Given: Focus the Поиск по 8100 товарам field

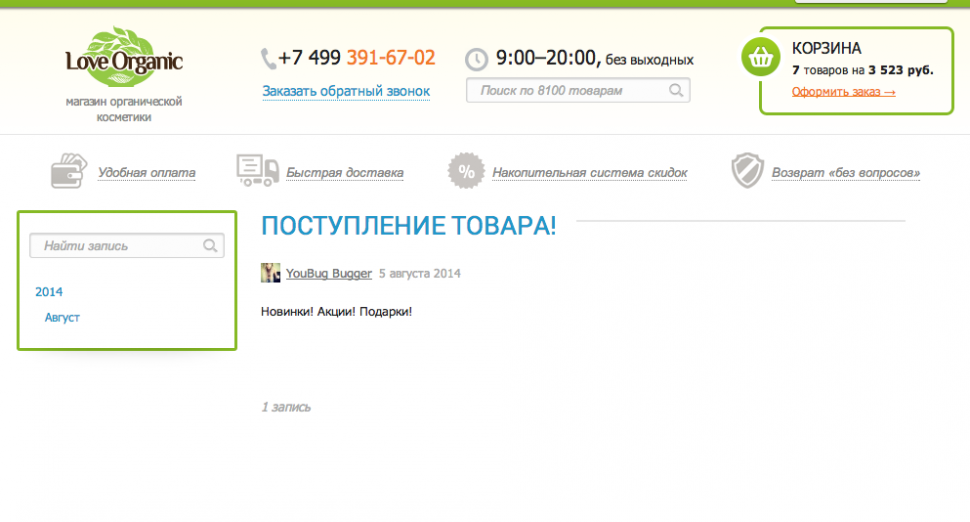Looking at the screenshot, I should [578, 90].
